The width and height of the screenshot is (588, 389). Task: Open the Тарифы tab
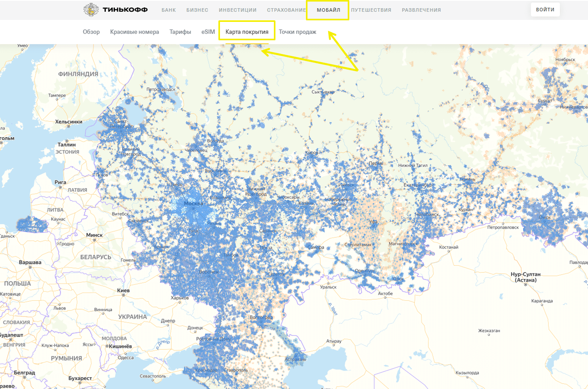(x=180, y=32)
